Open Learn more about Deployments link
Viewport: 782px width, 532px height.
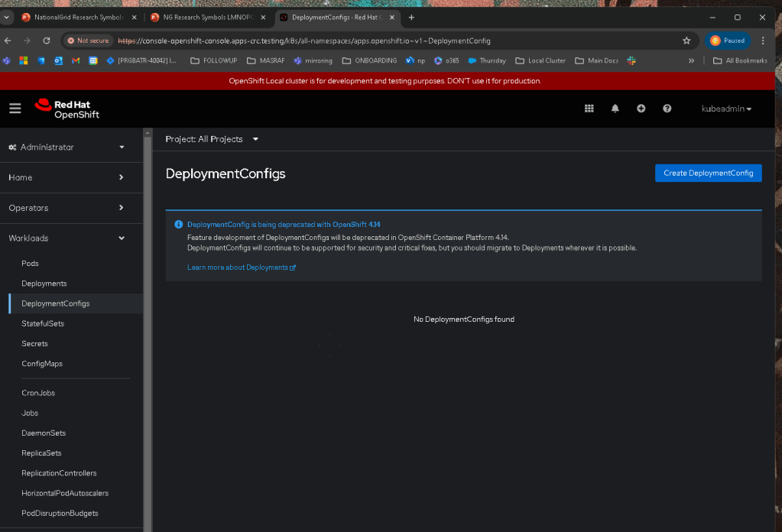[242, 268]
